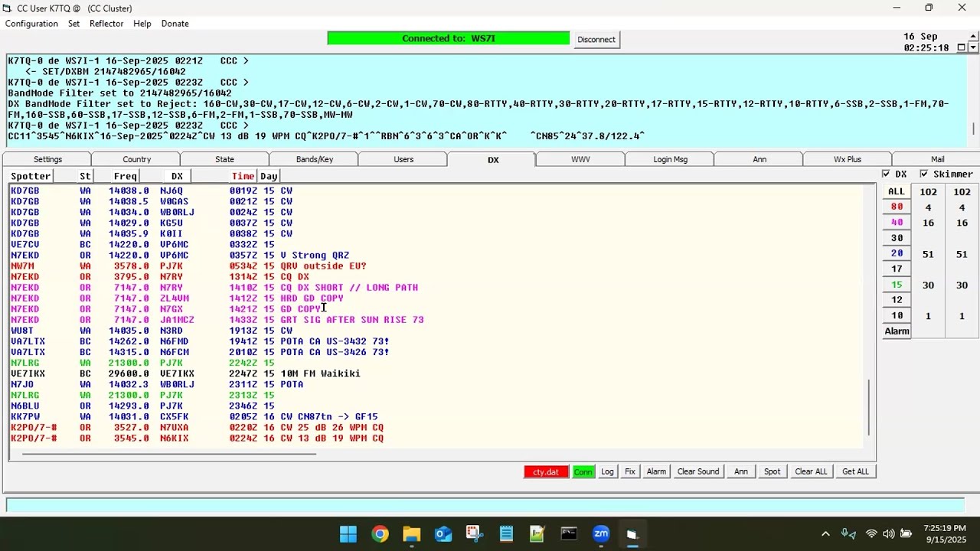Click the Log button
The image size is (980, 551).
click(x=607, y=471)
